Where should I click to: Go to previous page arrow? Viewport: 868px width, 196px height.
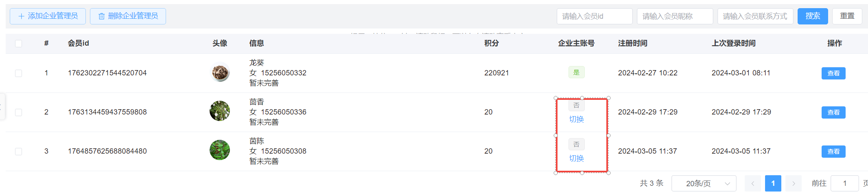[x=753, y=183]
